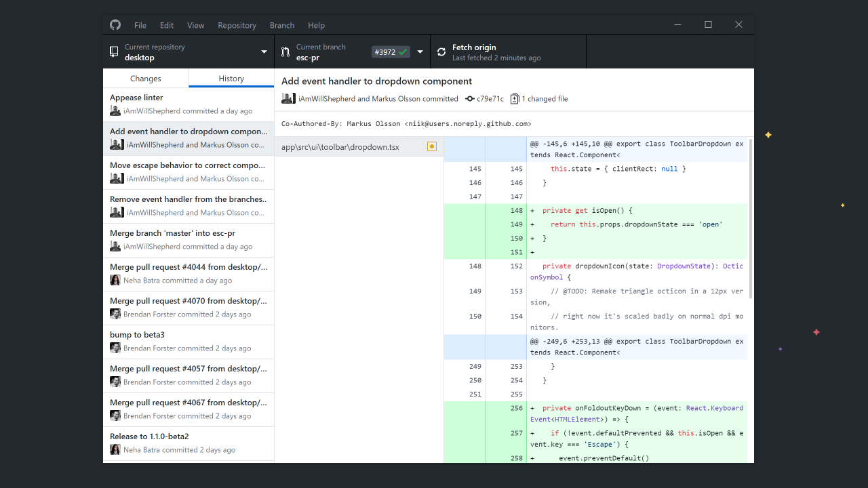
Task: Select the app\src\ui\toolbar\dropdown.tsx file entry
Action: (339, 146)
